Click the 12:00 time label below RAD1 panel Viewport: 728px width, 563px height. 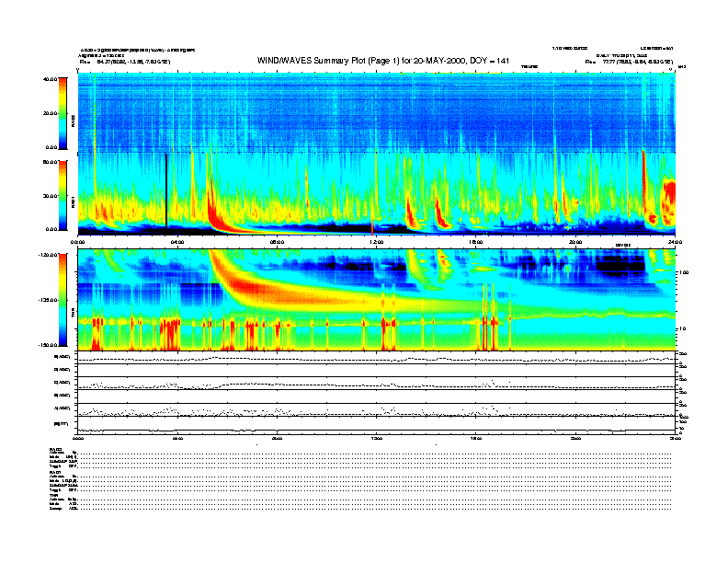pos(377,242)
